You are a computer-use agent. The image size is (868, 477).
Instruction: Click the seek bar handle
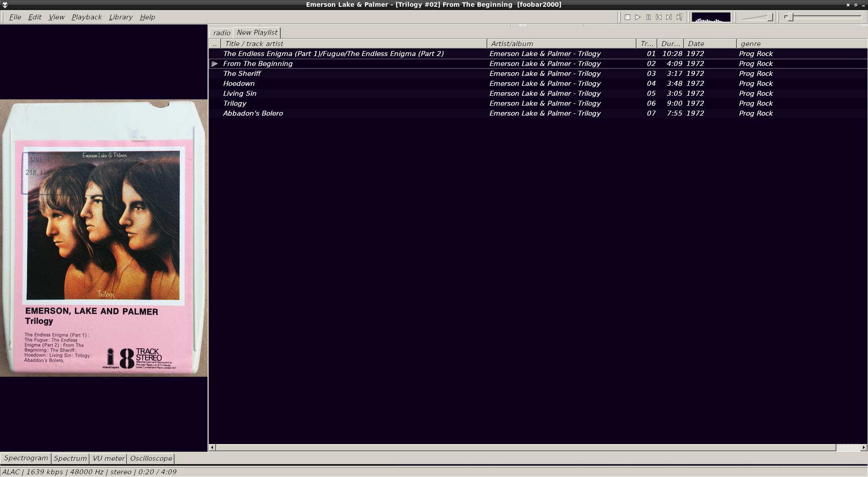790,17
